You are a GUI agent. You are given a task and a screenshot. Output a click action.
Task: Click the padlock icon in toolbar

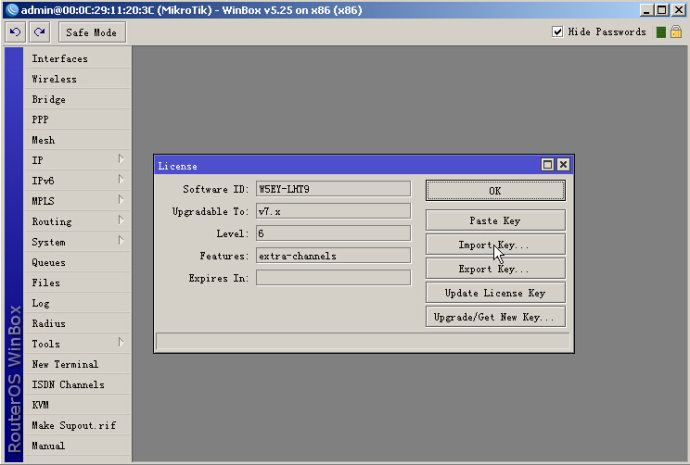676,32
